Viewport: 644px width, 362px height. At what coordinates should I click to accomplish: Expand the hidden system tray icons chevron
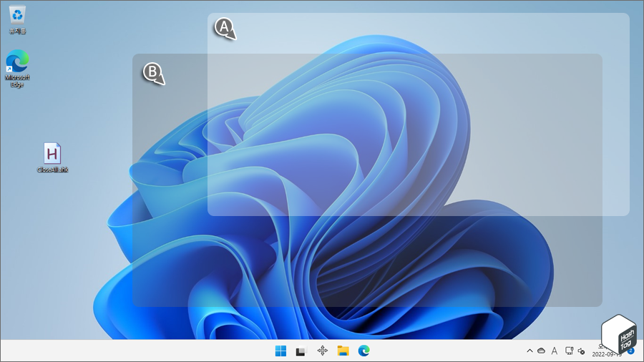[530, 351]
